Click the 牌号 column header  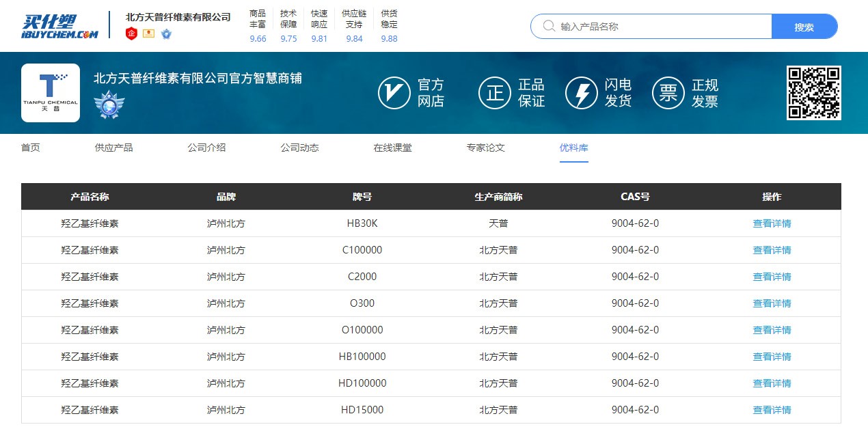[x=362, y=197]
